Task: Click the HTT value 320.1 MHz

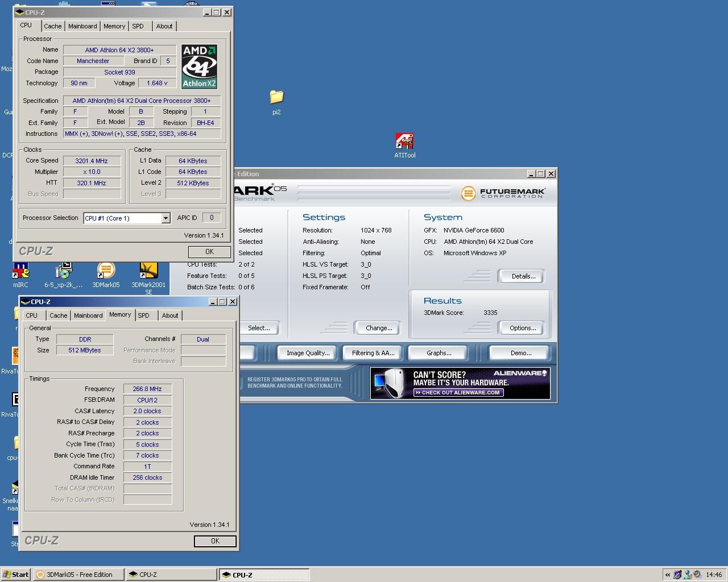Action: click(x=92, y=183)
